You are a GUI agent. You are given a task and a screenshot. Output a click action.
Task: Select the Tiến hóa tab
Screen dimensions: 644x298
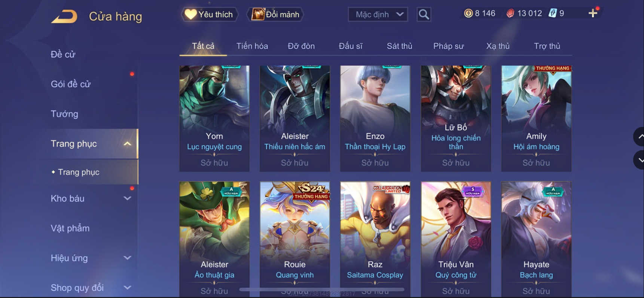point(252,46)
